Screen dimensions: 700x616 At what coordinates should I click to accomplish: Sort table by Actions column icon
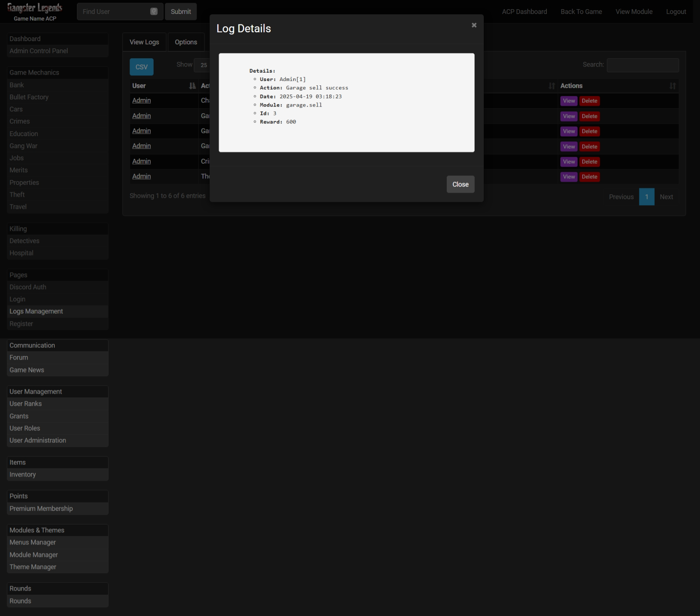point(672,86)
